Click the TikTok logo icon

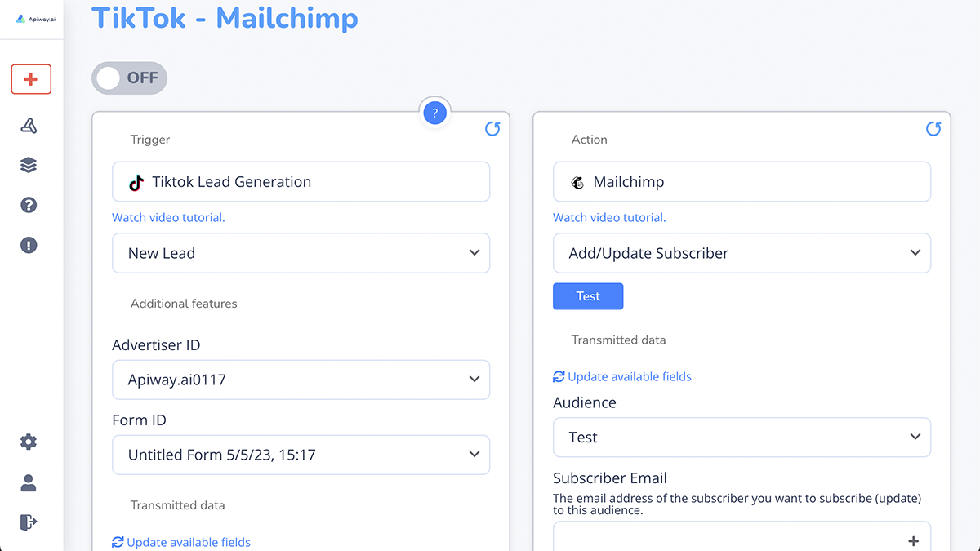tap(136, 183)
